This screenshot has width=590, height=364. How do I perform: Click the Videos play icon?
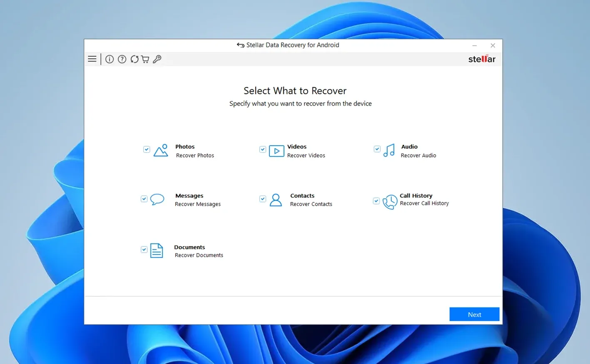(276, 151)
